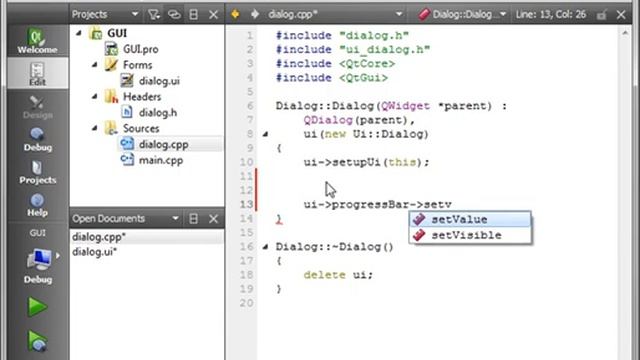Screen dimensions: 640x360
Task: Close the Open Documents pane
Action: tap(213, 219)
